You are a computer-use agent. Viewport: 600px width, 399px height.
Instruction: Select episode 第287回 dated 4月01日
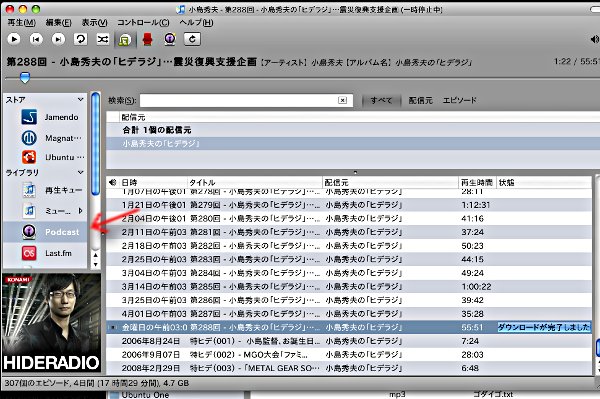tap(349, 314)
